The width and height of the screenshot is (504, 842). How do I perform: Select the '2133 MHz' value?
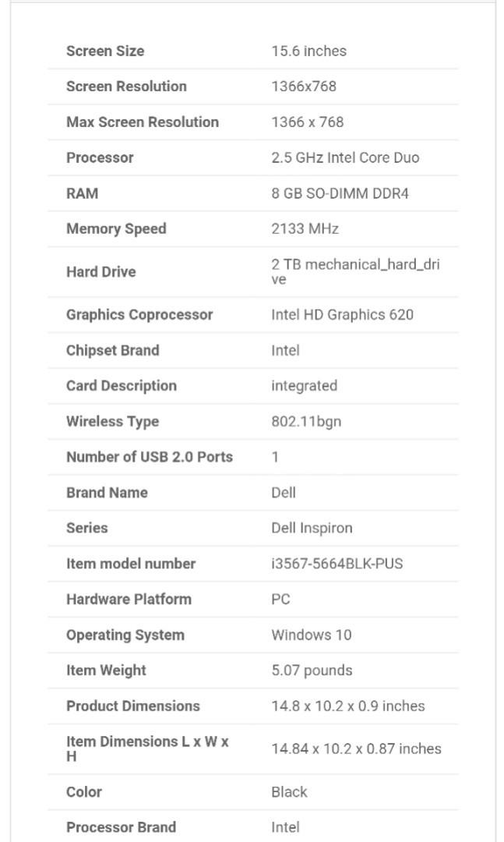305,228
